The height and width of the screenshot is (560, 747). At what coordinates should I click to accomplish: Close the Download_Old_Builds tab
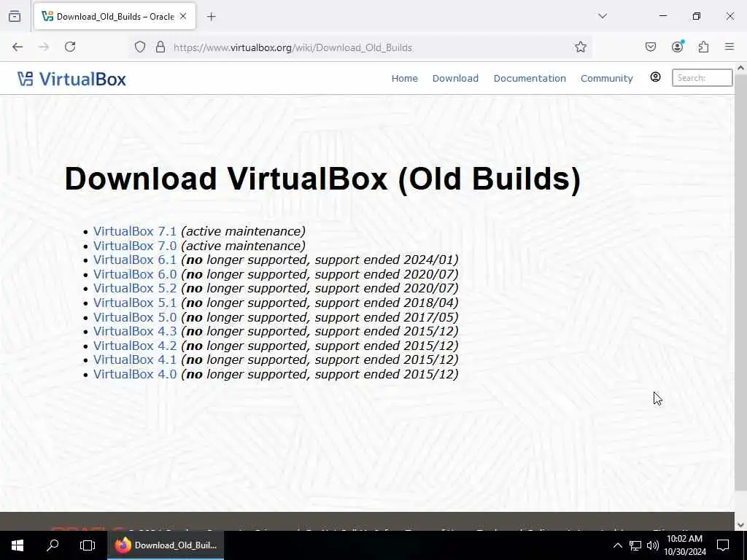[x=183, y=16]
